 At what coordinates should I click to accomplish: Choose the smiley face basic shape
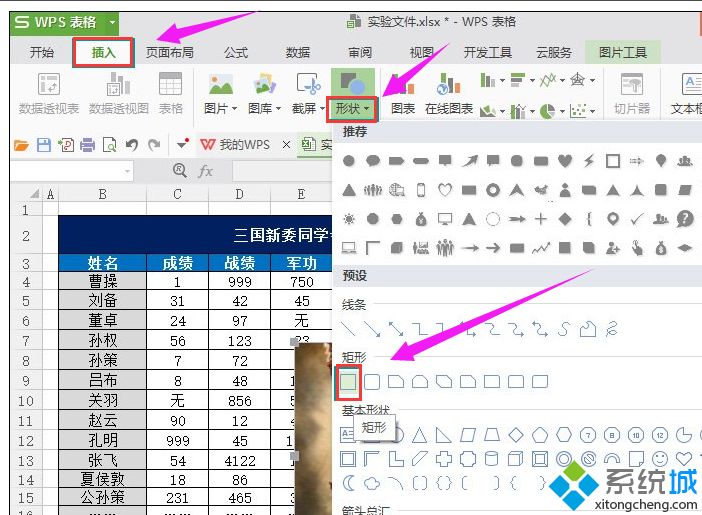[659, 459]
